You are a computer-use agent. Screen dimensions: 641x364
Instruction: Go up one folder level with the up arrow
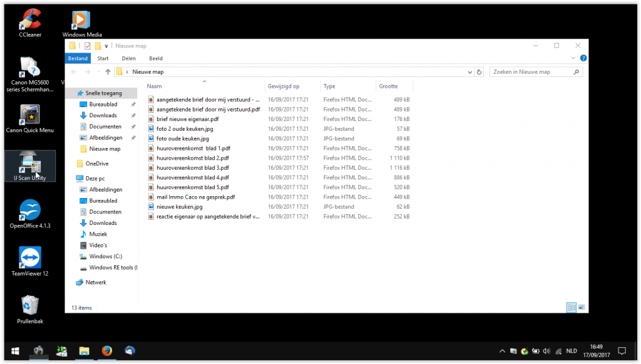tap(108, 72)
